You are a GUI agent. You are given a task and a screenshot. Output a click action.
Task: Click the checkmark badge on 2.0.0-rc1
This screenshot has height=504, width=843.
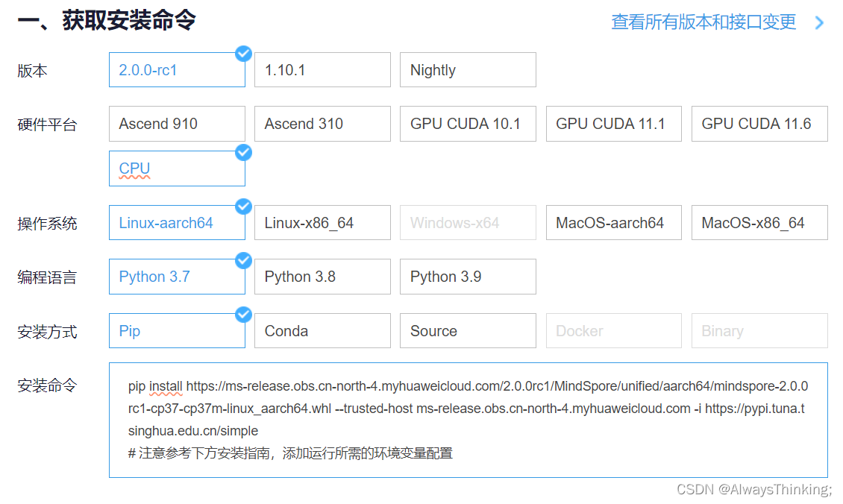point(243,53)
